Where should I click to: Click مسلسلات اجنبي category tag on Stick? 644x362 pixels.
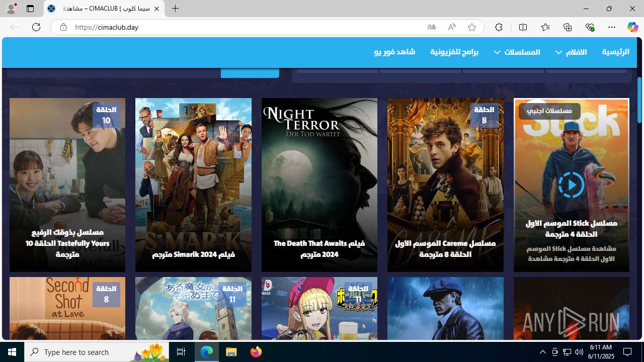(549, 111)
